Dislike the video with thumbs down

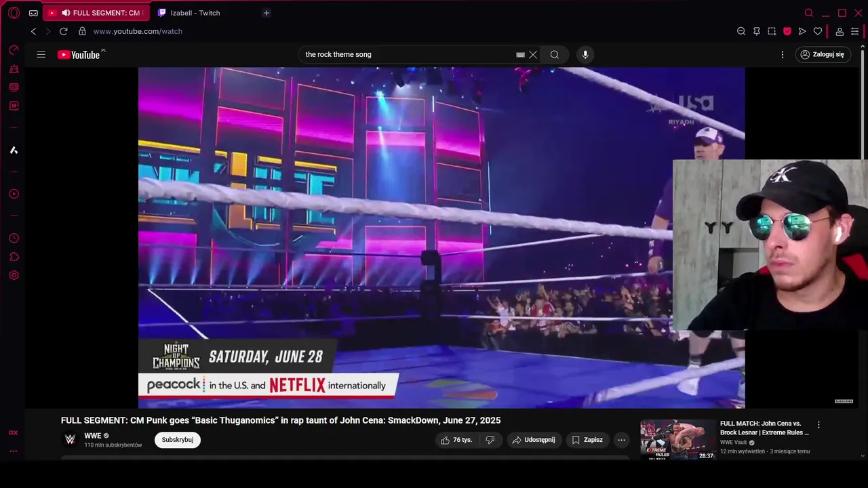[490, 440]
